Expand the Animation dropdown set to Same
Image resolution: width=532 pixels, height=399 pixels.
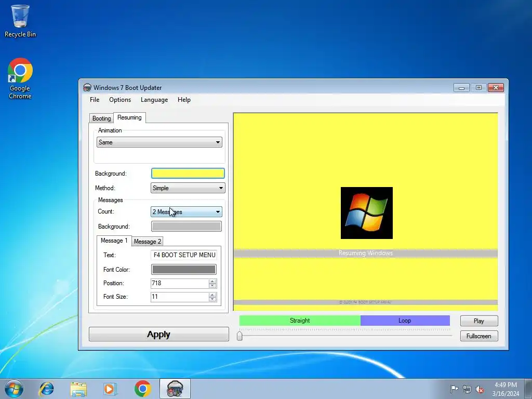pyautogui.click(x=159, y=142)
